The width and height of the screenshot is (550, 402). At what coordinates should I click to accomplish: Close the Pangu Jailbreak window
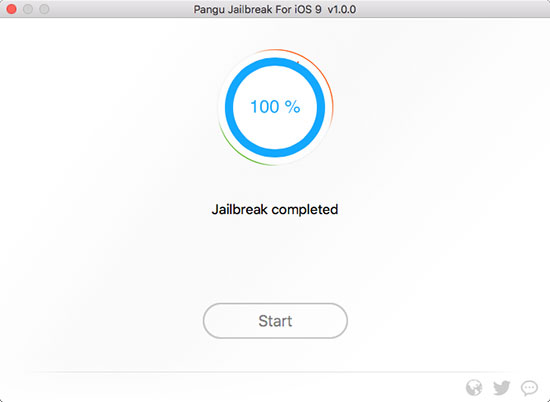(11, 9)
